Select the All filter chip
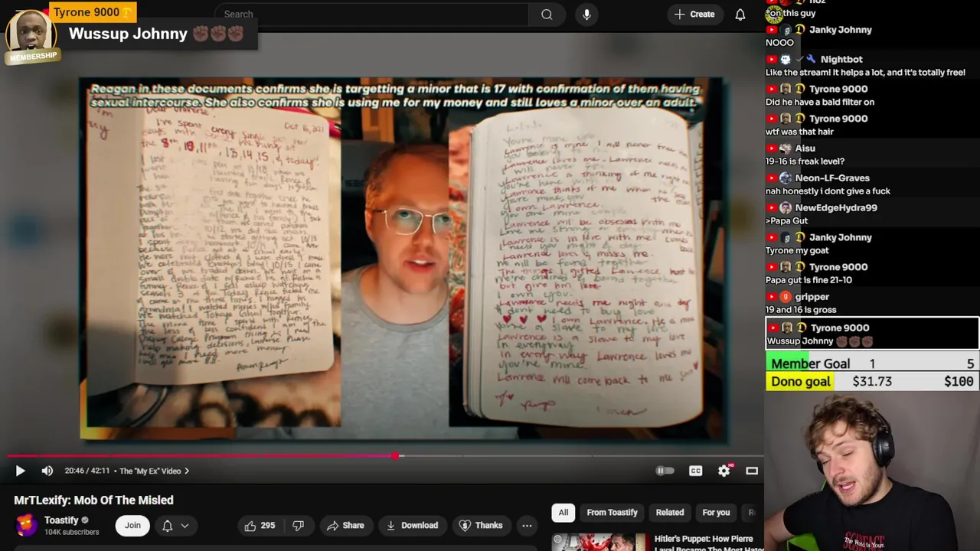This screenshot has width=980, height=551. [563, 513]
